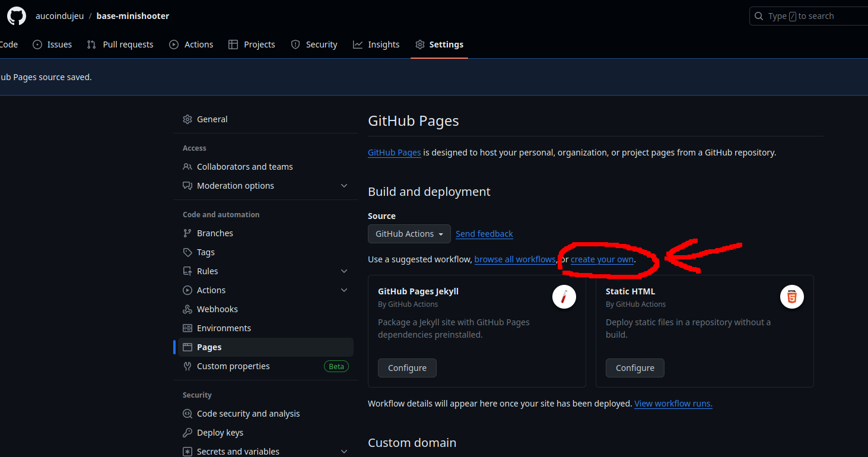The width and height of the screenshot is (868, 457).
Task: Click the Send feedback link
Action: coord(484,234)
